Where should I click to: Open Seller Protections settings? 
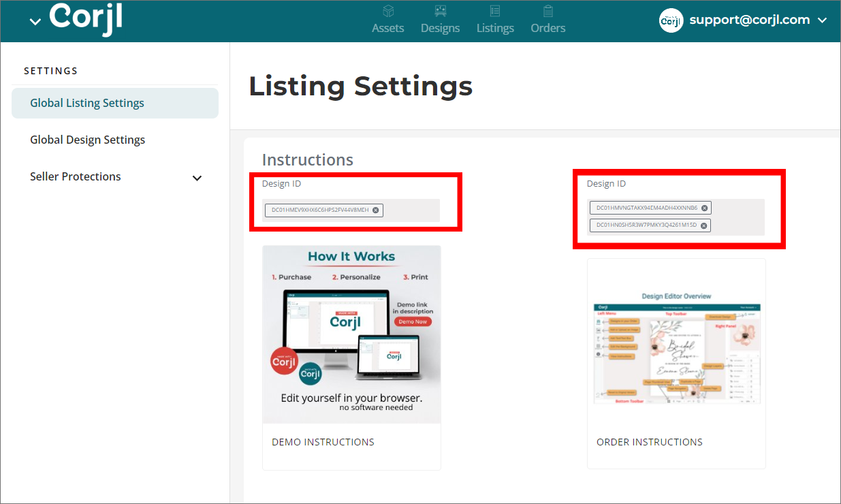pyautogui.click(x=76, y=176)
